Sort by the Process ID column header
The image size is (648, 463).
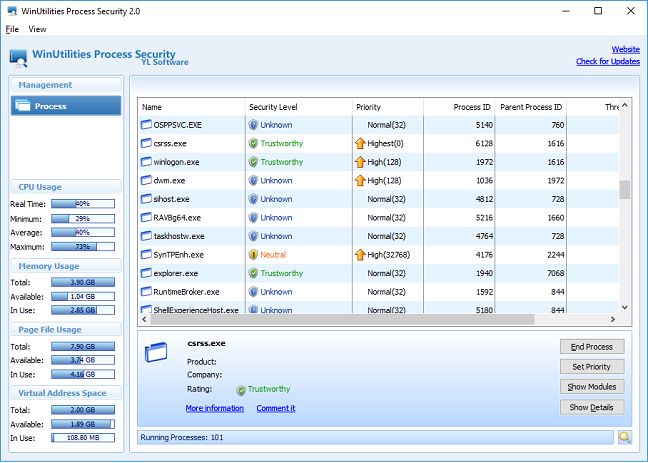pos(459,107)
